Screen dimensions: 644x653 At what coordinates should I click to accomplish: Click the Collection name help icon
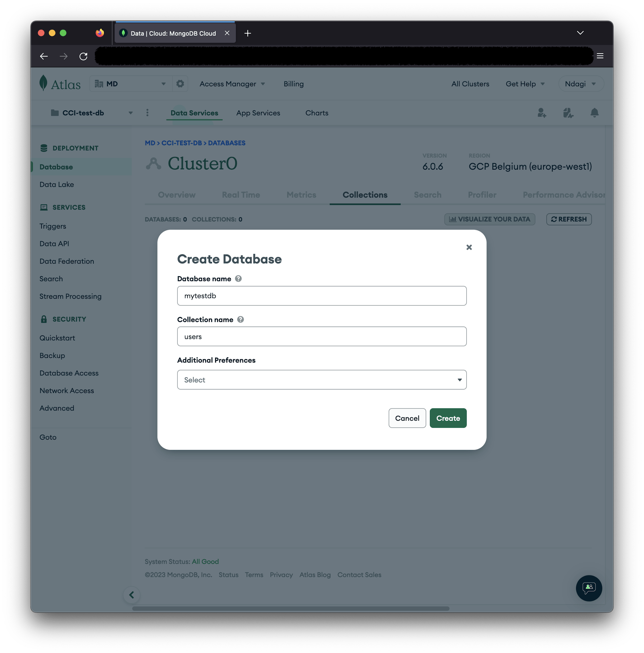click(241, 319)
